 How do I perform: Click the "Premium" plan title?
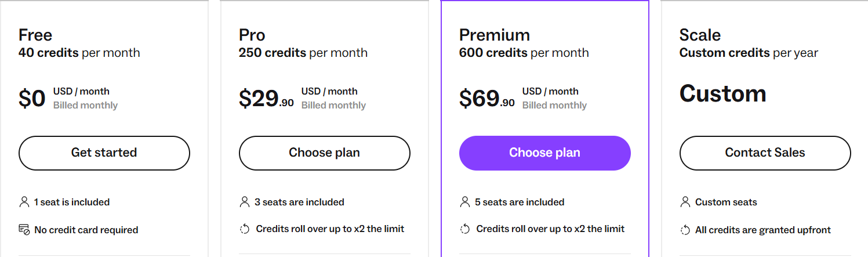point(494,35)
